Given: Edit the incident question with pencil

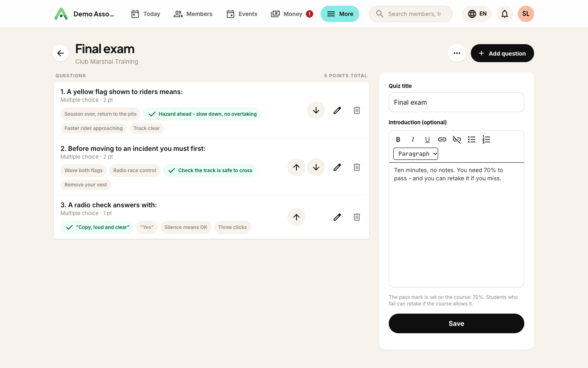Looking at the screenshot, I should [337, 167].
